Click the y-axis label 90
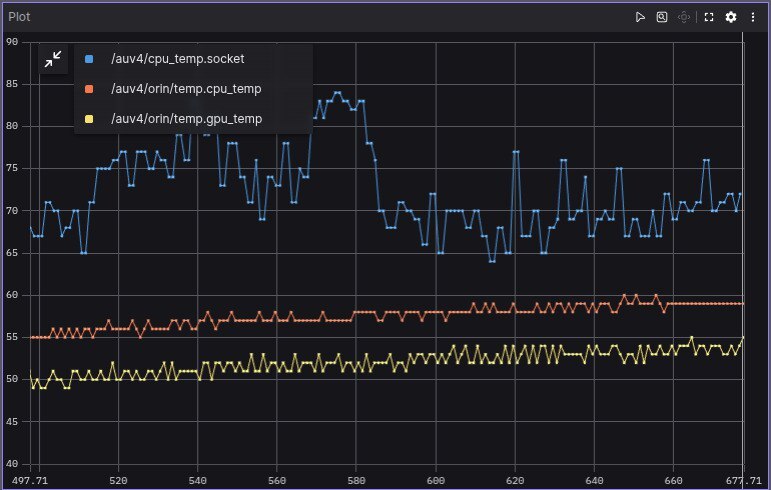The image size is (771, 490). pyautogui.click(x=12, y=42)
